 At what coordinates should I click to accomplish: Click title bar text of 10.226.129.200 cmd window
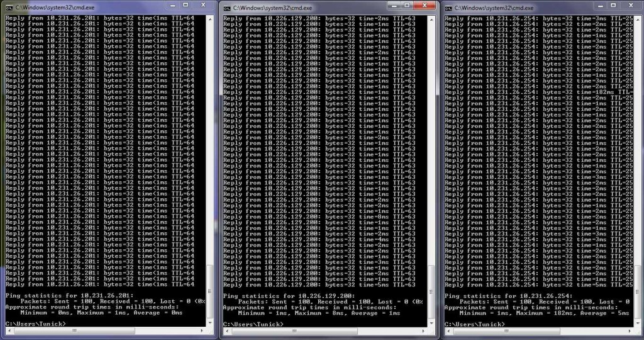(273, 8)
